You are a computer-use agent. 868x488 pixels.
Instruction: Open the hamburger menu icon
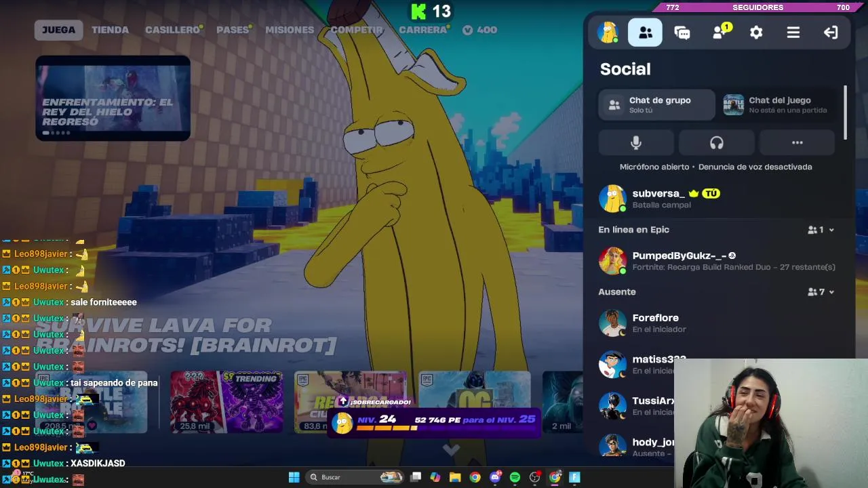[x=793, y=33]
